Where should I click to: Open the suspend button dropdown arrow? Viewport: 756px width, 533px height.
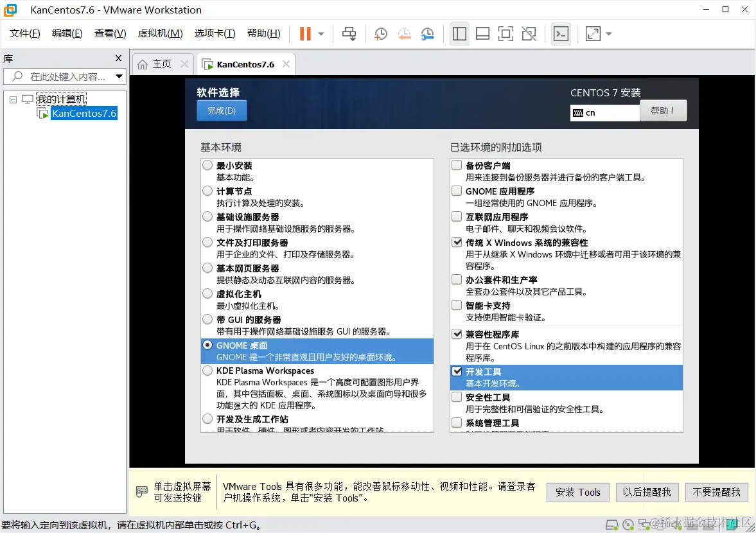click(321, 33)
